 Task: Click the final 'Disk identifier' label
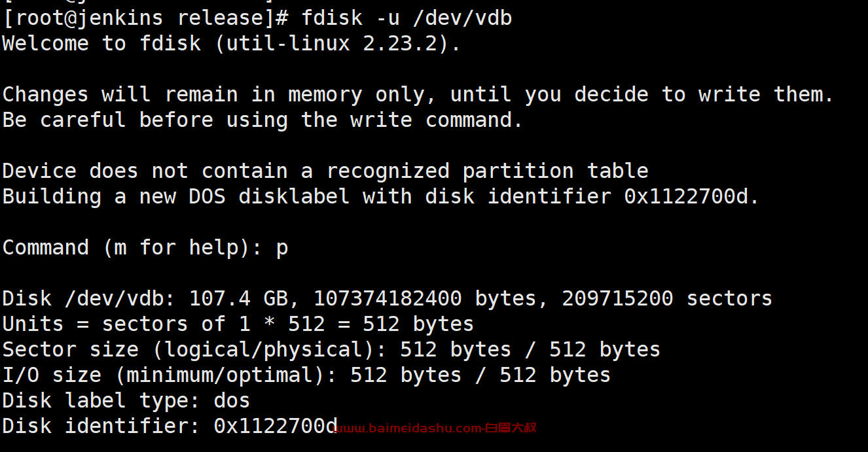(101, 426)
